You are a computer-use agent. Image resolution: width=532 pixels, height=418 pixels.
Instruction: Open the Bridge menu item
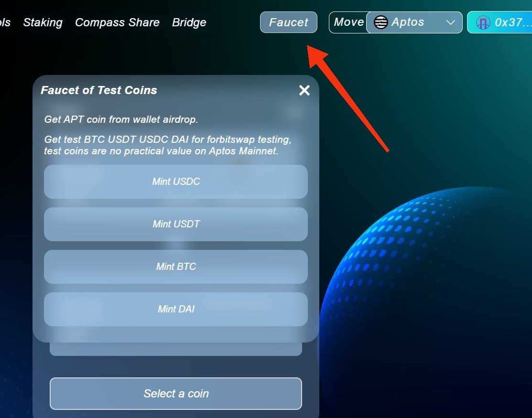coord(189,22)
